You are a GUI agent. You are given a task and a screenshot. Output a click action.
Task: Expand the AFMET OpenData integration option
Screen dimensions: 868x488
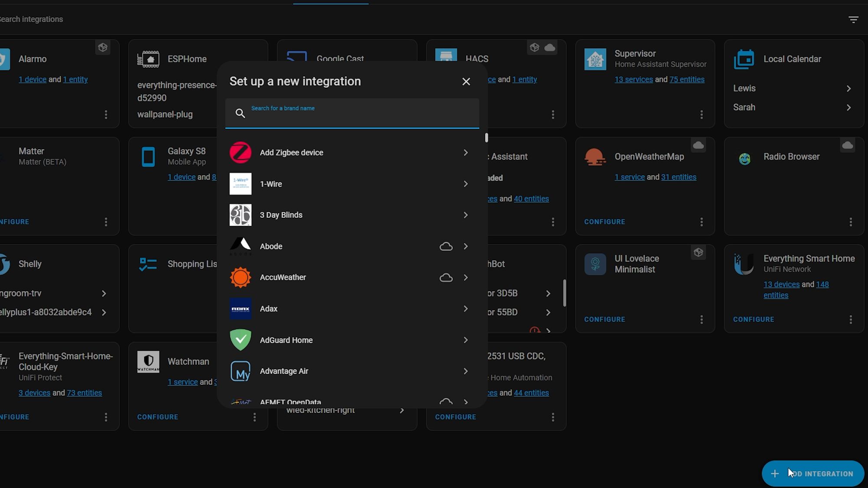coord(465,402)
